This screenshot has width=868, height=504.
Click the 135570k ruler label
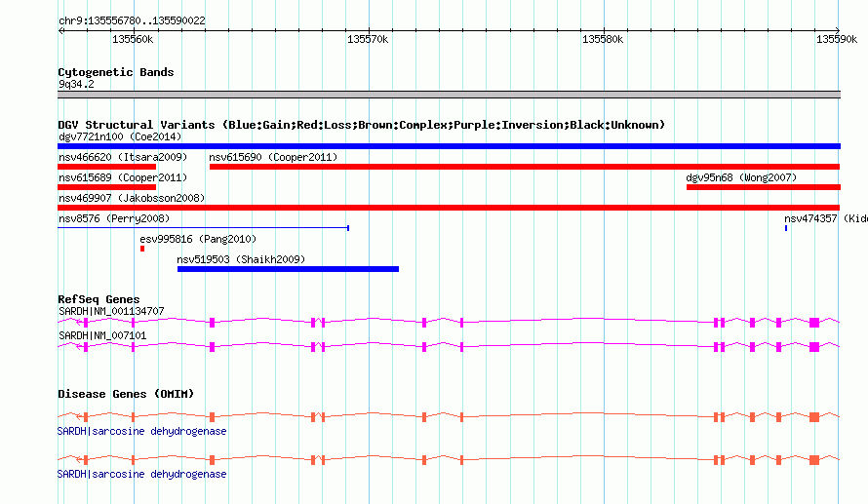tap(368, 39)
